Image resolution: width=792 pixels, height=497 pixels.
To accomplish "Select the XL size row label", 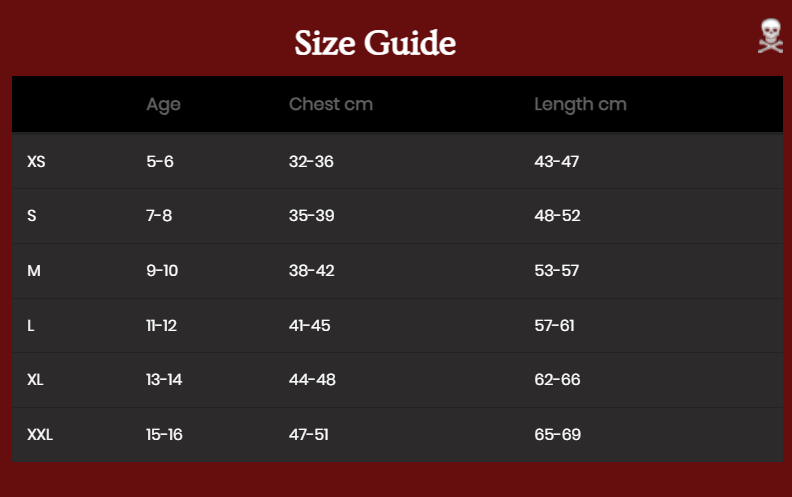I will point(35,380).
